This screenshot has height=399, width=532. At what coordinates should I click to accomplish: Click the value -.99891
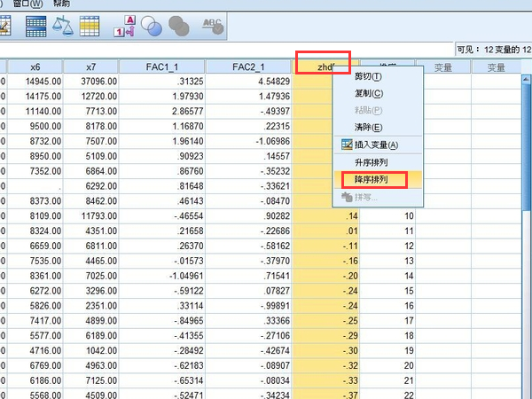(248, 306)
